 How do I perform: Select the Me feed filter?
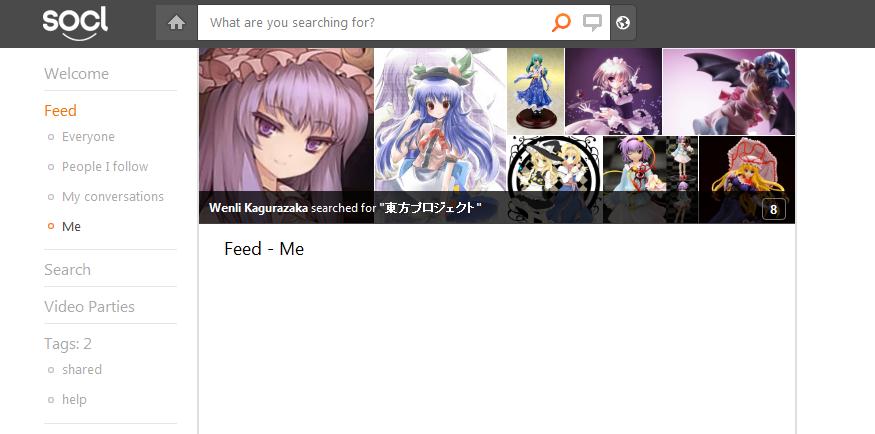pyautogui.click(x=71, y=226)
